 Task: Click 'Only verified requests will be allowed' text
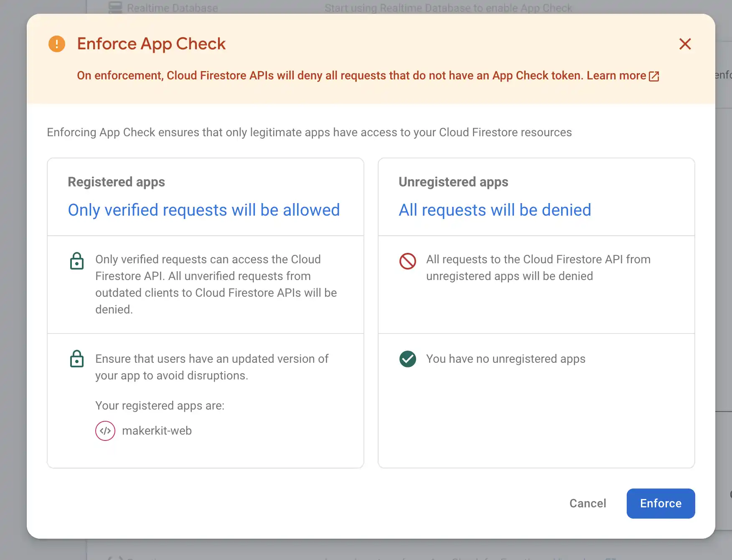[x=204, y=210]
